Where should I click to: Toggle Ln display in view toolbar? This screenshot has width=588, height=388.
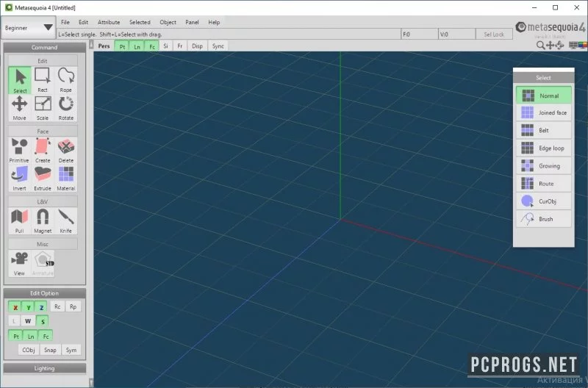pos(137,46)
